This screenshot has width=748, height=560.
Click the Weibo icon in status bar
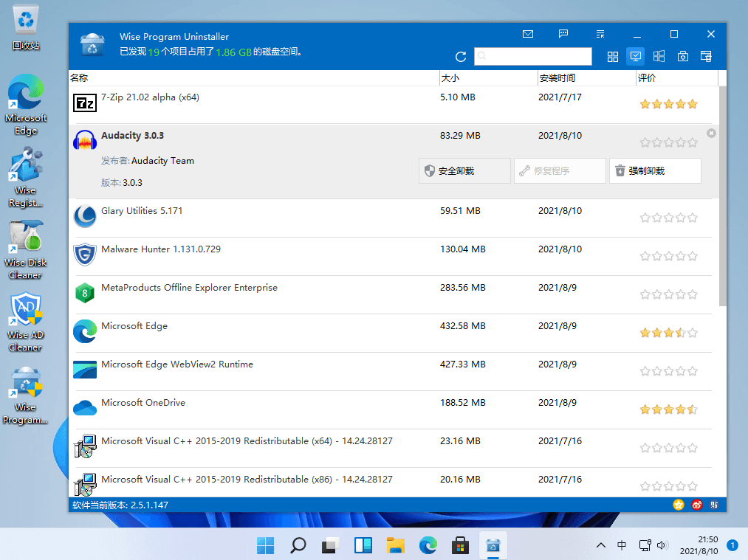click(697, 505)
